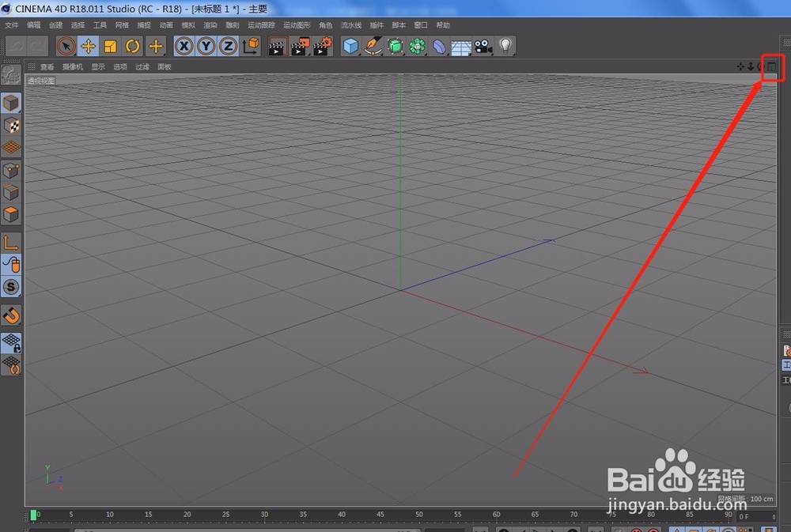The height and width of the screenshot is (532, 791).
Task: Toggle the Locked Workplane icon
Action: 10,342
